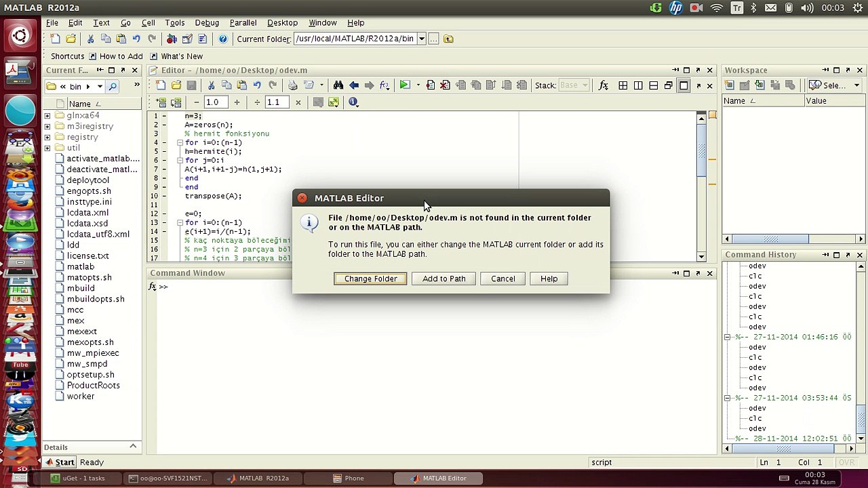The width and height of the screenshot is (868, 488).
Task: Click the Editor vertical scrollbar
Action: click(702, 188)
